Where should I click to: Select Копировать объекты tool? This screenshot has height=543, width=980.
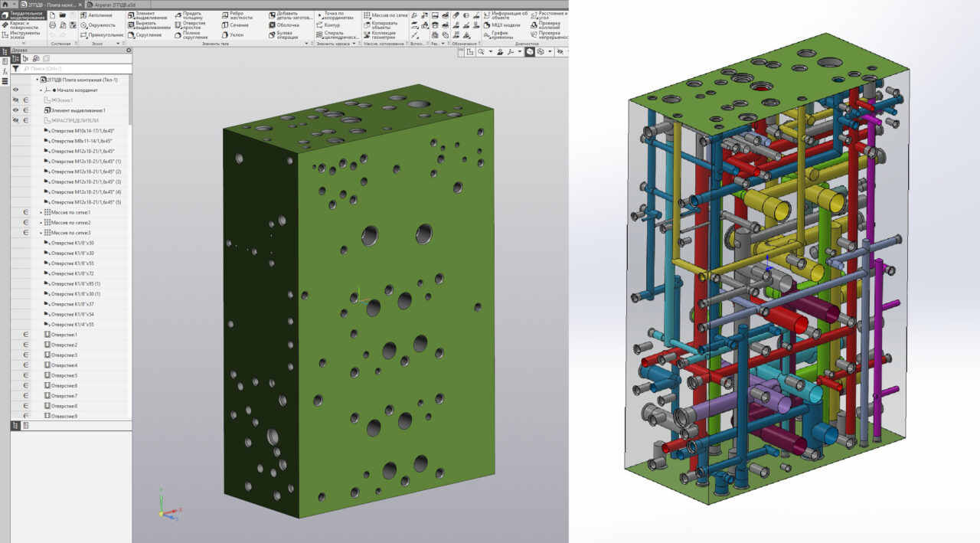380,25
